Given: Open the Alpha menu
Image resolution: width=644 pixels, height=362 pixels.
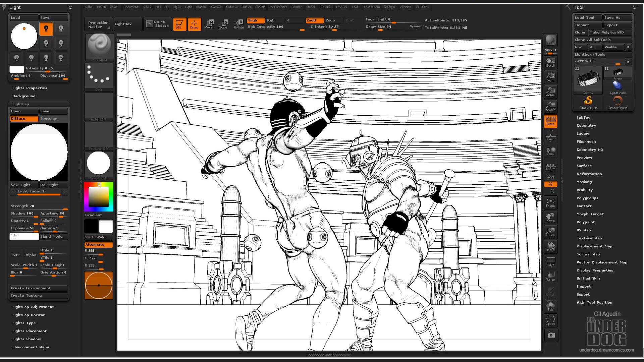Looking at the screenshot, I should (89, 7).
